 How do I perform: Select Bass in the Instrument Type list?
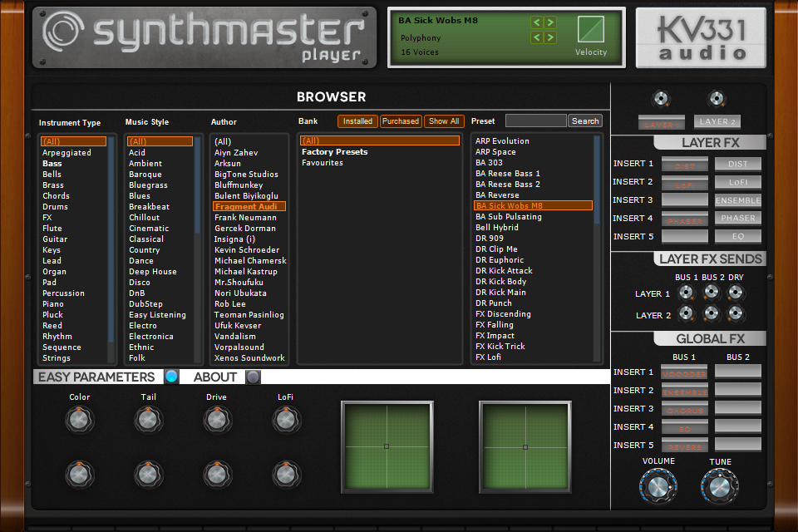click(x=52, y=164)
